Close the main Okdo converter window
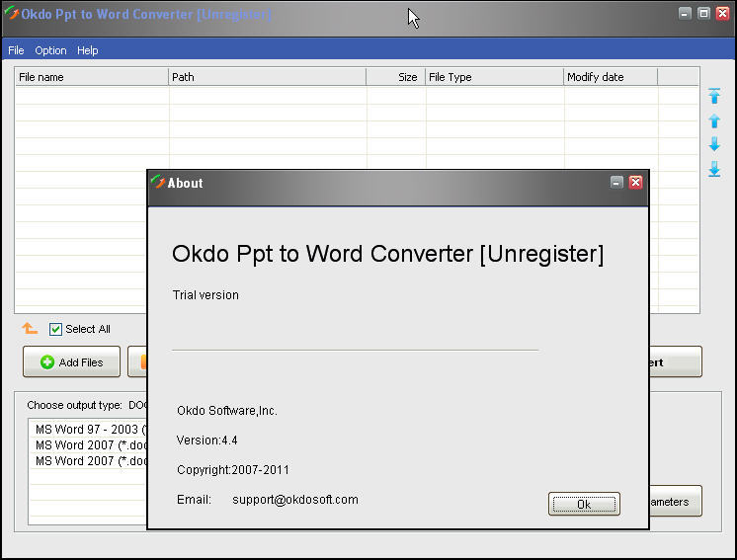Screen dimensions: 737x560 (x=722, y=13)
